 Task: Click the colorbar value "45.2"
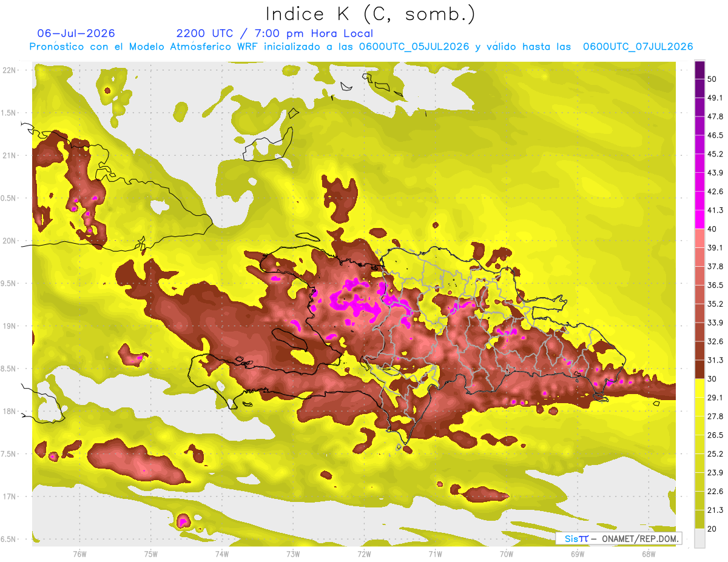(x=716, y=154)
